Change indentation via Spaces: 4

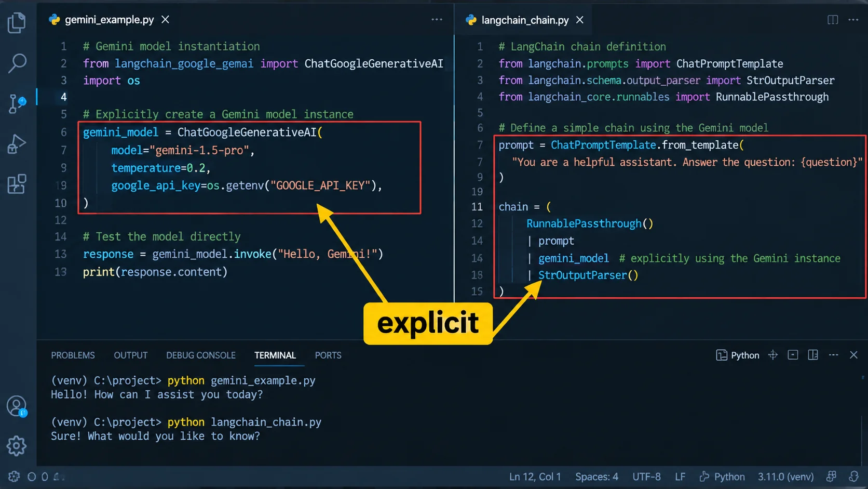tap(596, 477)
